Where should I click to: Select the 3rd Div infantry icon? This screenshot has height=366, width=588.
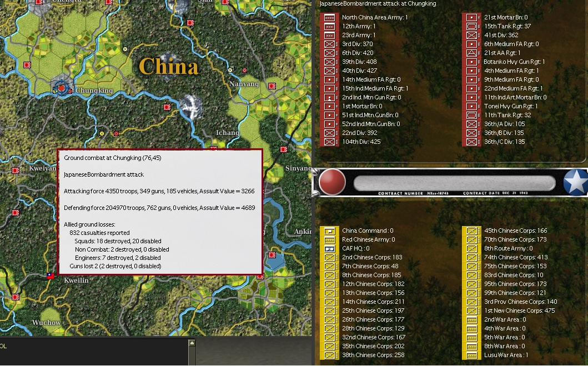tap(329, 44)
